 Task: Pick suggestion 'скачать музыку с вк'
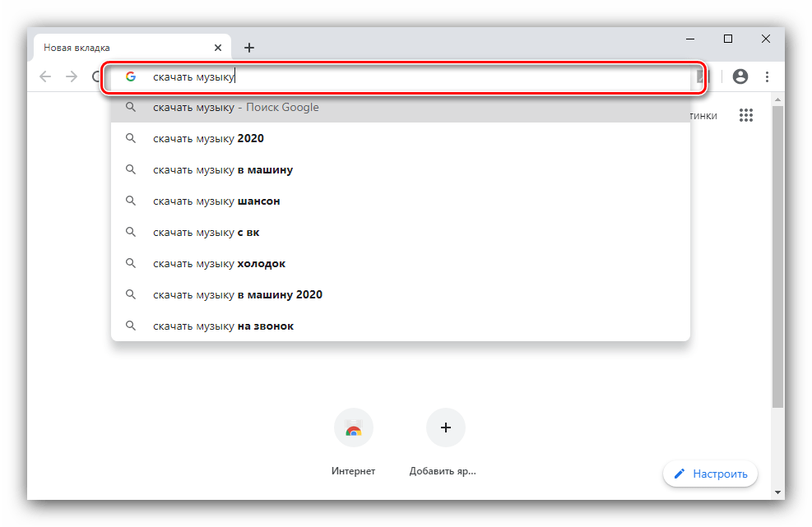coord(401,233)
